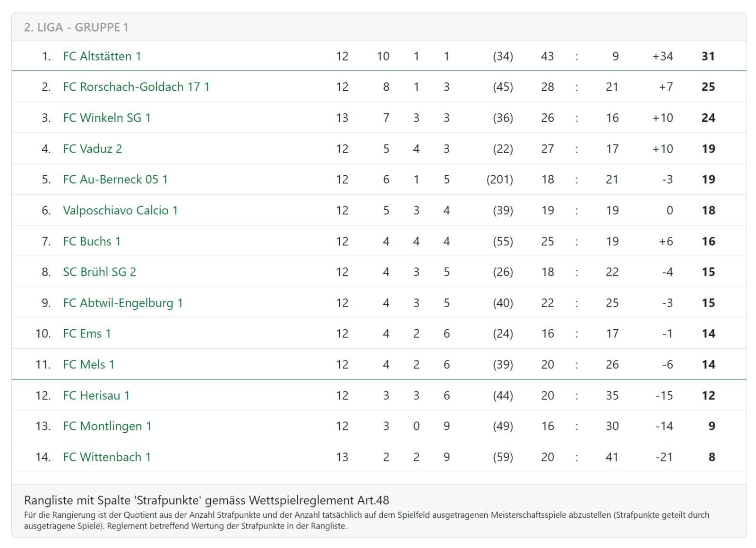Click FC Wittenbach's -21 goal difference
Viewport: 756px width, 548px height.
click(x=664, y=457)
